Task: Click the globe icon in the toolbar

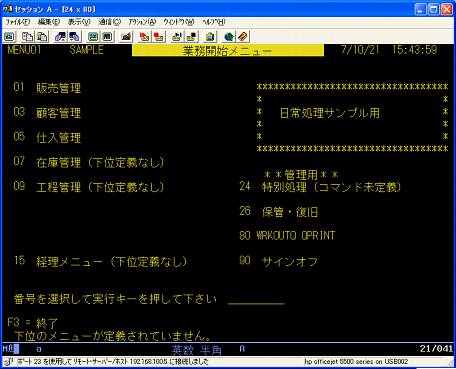Action: [x=229, y=37]
